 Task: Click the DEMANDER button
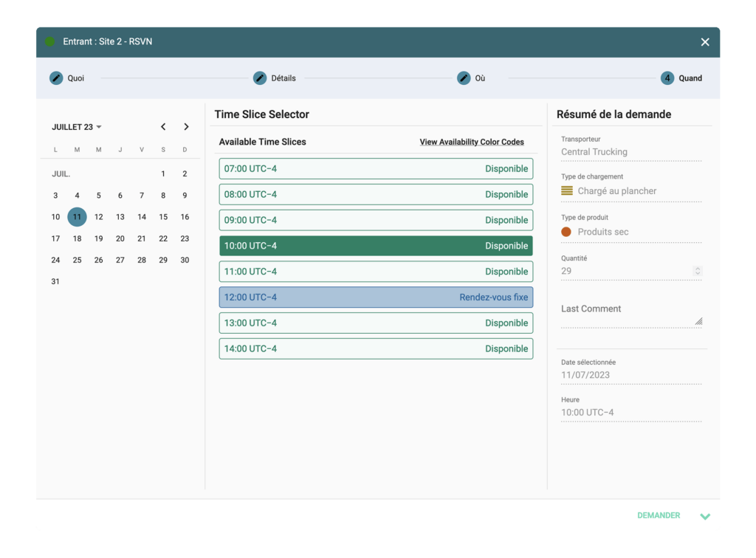point(659,516)
